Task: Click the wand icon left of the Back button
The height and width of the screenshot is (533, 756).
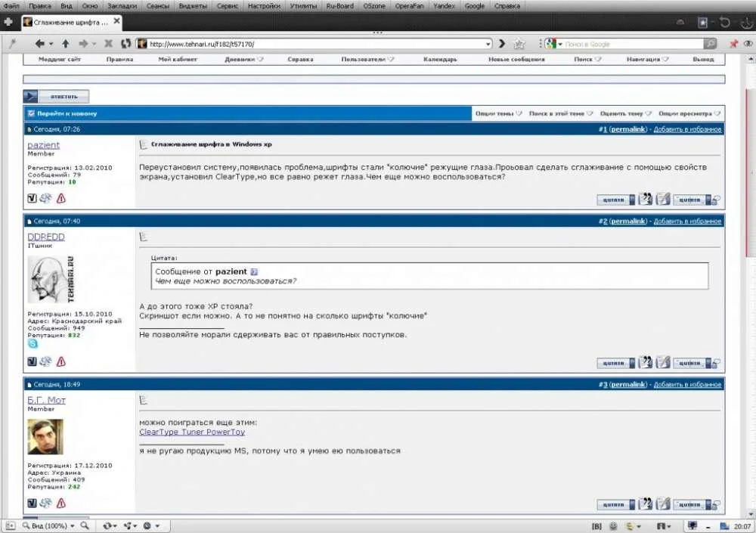Action: click(13, 44)
